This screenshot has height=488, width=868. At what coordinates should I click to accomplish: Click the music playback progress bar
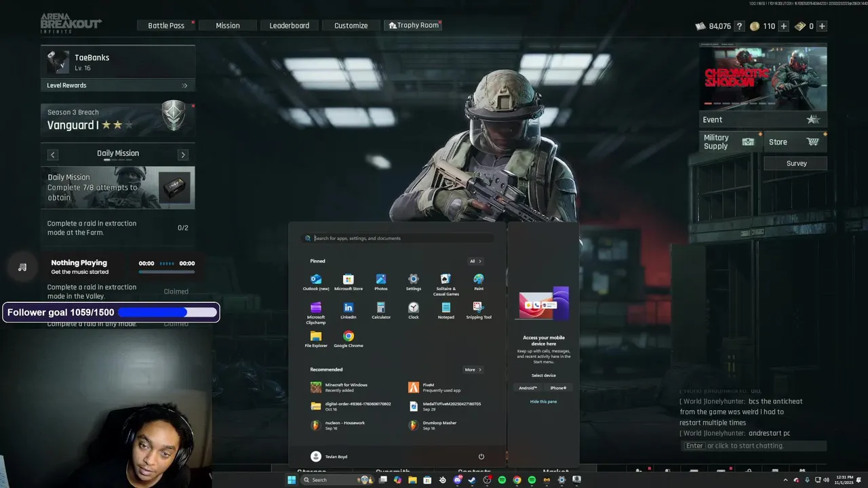166,272
